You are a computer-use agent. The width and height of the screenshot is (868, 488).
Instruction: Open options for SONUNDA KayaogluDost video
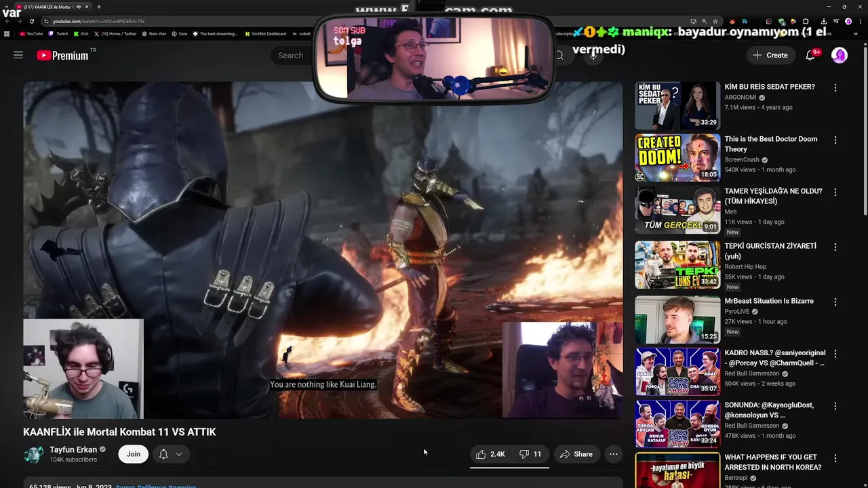point(835,406)
